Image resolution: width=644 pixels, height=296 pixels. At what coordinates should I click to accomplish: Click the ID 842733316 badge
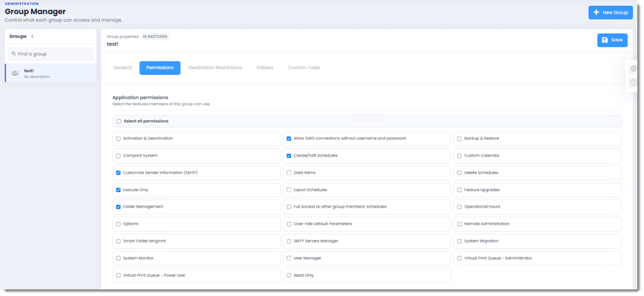click(155, 36)
